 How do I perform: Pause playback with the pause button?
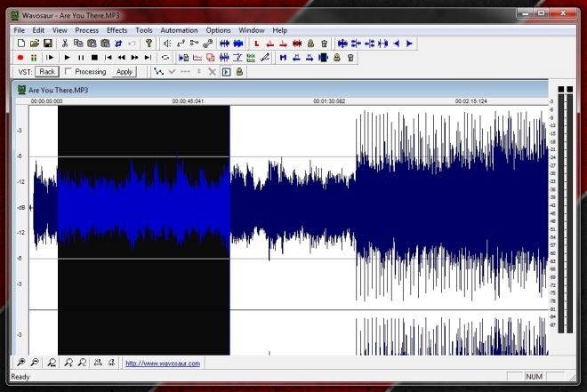click(x=81, y=58)
